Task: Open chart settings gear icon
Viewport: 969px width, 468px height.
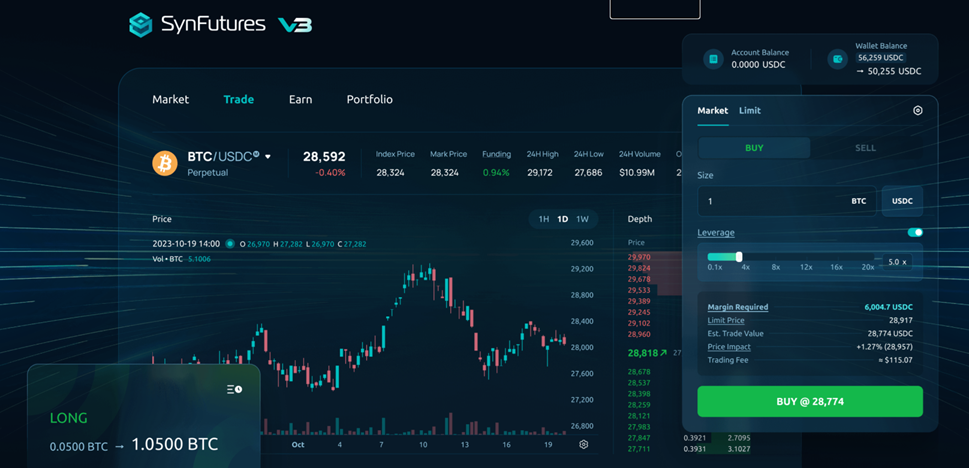Action: (583, 445)
